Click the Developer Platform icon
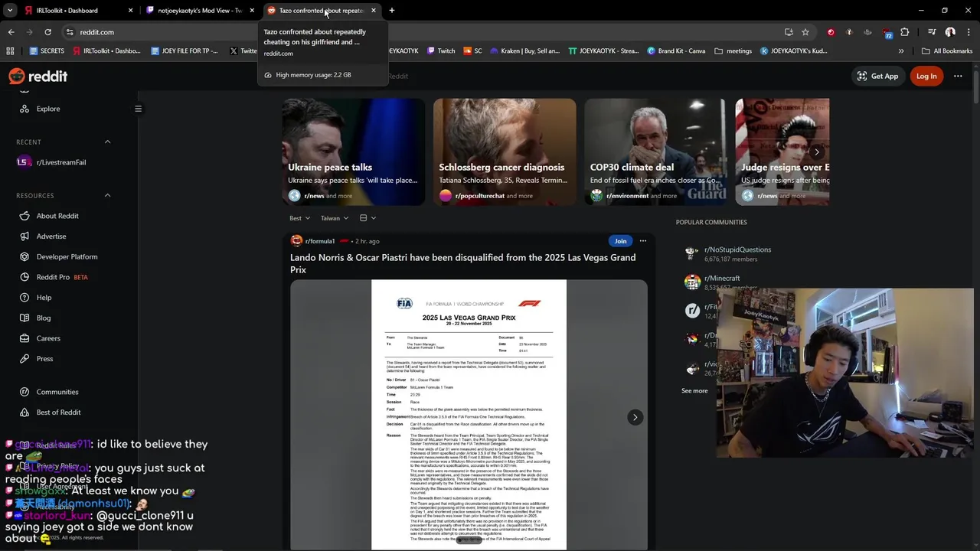This screenshot has height=551, width=980. coord(24,256)
